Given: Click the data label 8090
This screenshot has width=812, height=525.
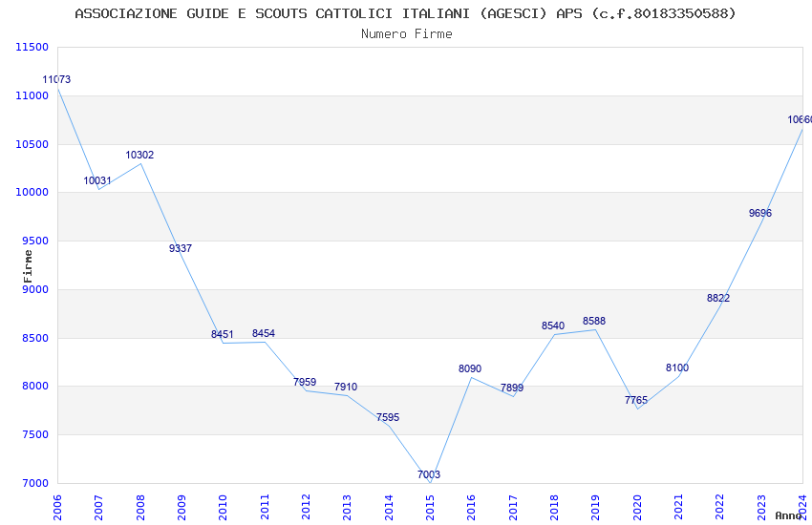Looking at the screenshot, I should point(470,368).
